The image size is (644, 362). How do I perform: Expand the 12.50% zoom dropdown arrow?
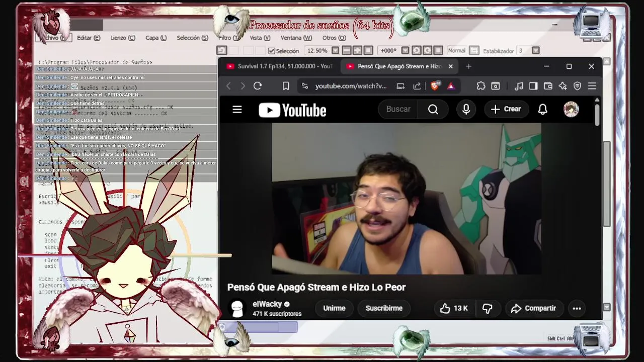click(x=335, y=50)
